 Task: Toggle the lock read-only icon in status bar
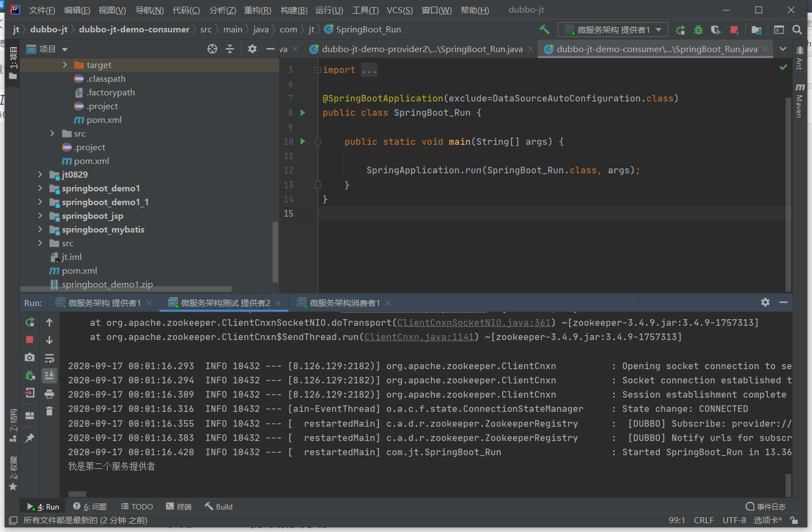(794, 520)
